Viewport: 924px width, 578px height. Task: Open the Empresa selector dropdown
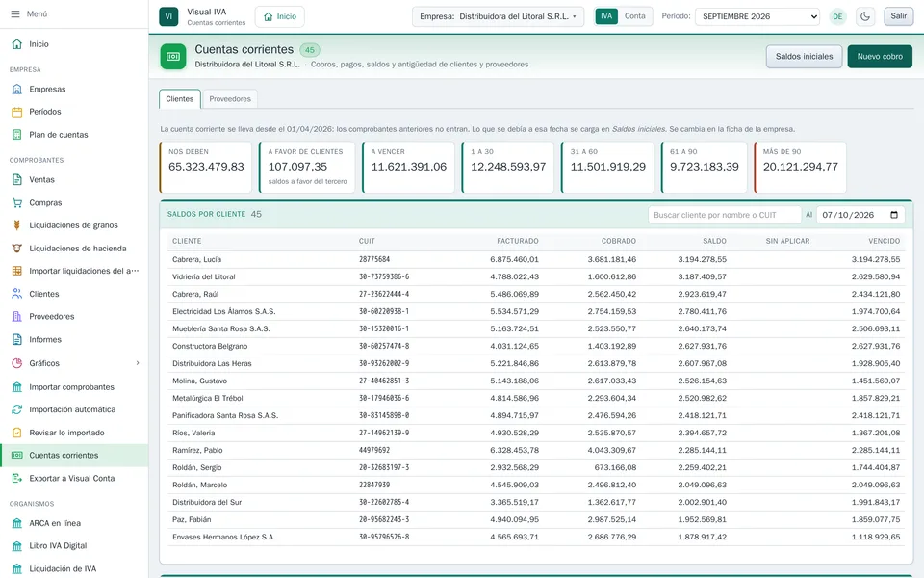(x=498, y=16)
